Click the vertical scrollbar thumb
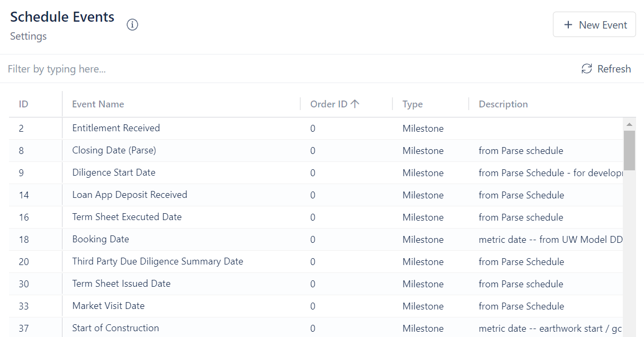This screenshot has height=337, width=644. (x=629, y=150)
